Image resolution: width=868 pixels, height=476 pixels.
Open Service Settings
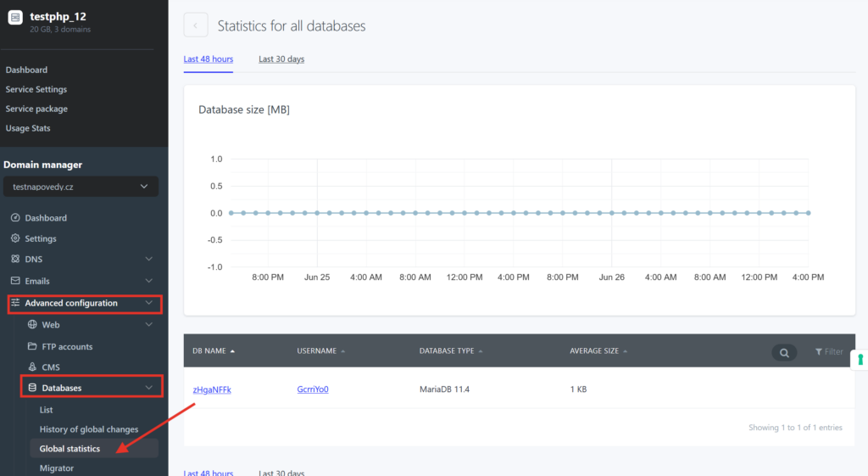(36, 89)
